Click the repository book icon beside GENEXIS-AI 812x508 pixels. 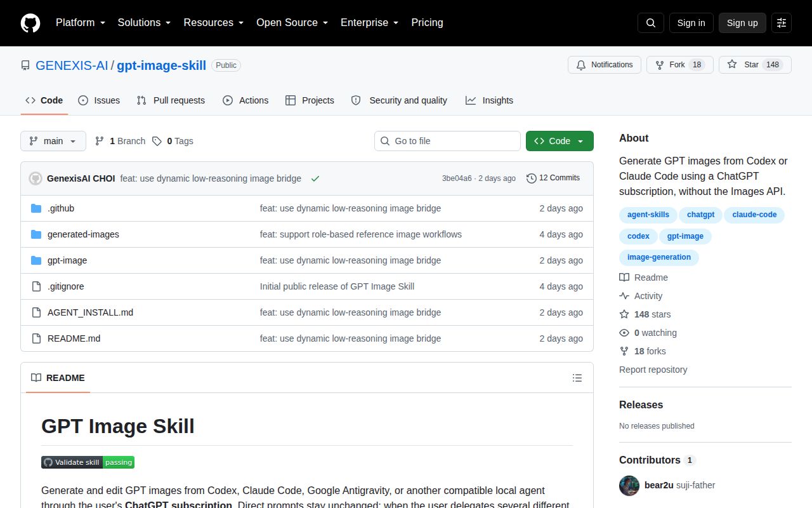(x=25, y=65)
